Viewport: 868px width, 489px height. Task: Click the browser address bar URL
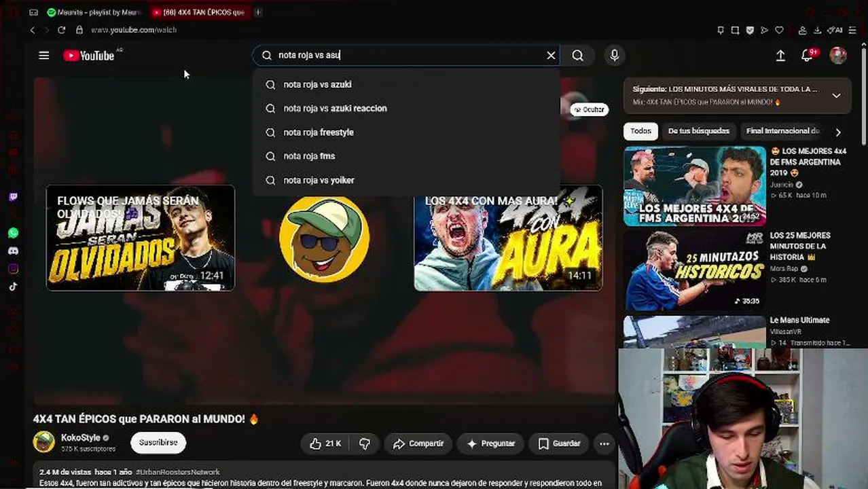(x=133, y=30)
